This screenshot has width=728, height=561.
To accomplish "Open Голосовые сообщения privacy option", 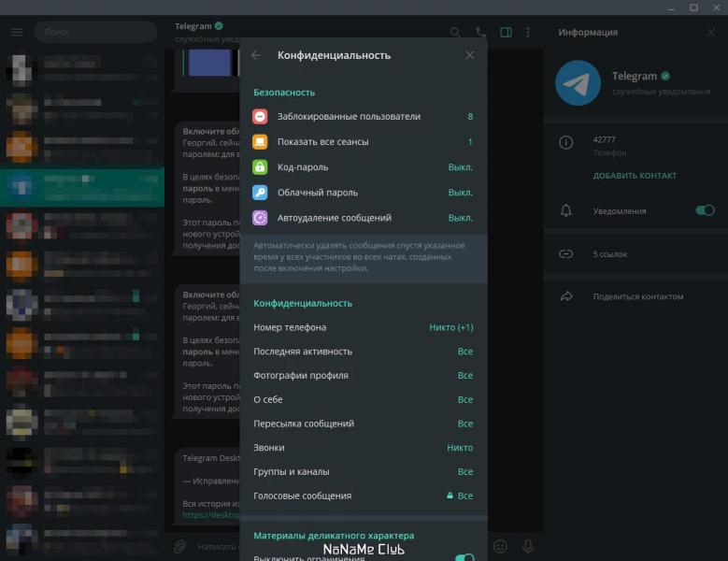I will coord(364,496).
